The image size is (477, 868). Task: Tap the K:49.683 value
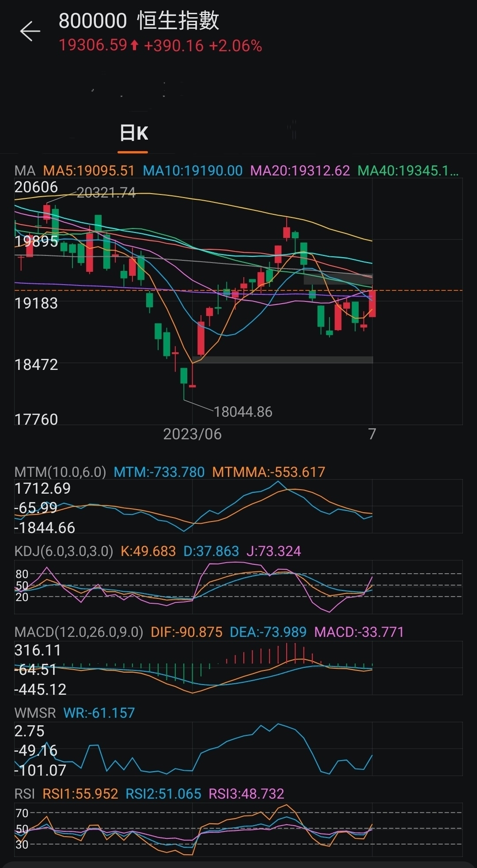[x=148, y=551]
